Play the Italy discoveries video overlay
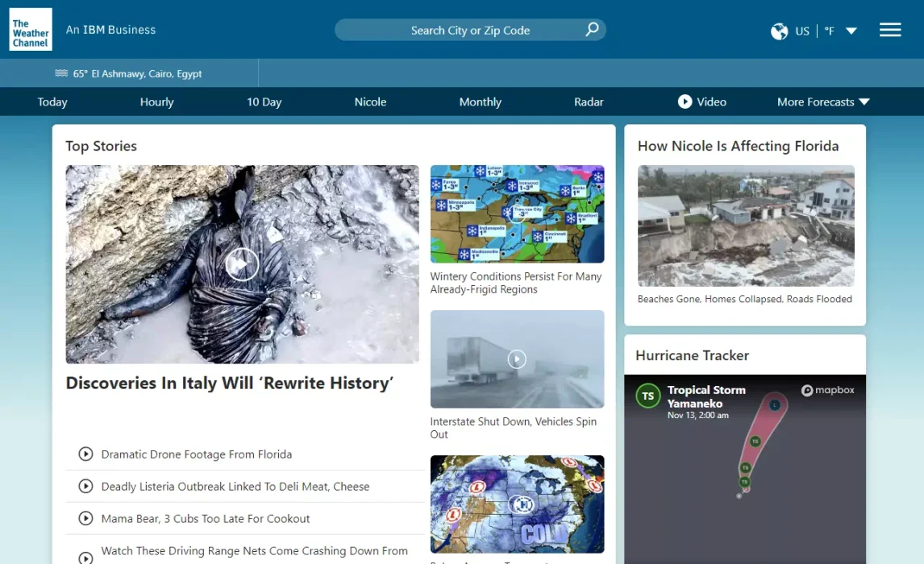924x564 pixels. pyautogui.click(x=242, y=264)
